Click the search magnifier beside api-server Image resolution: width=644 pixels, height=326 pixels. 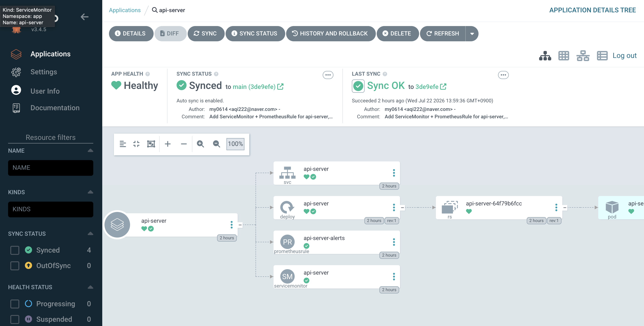[155, 10]
